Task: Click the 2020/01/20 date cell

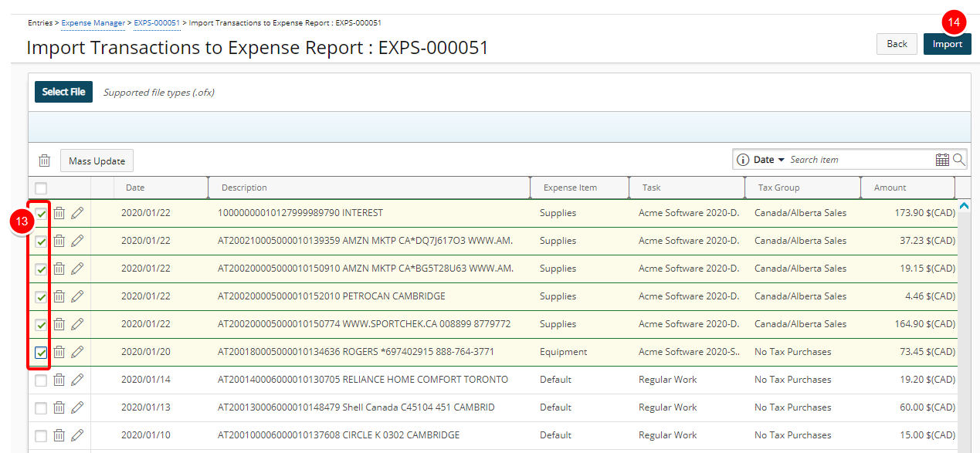Action: tap(146, 352)
